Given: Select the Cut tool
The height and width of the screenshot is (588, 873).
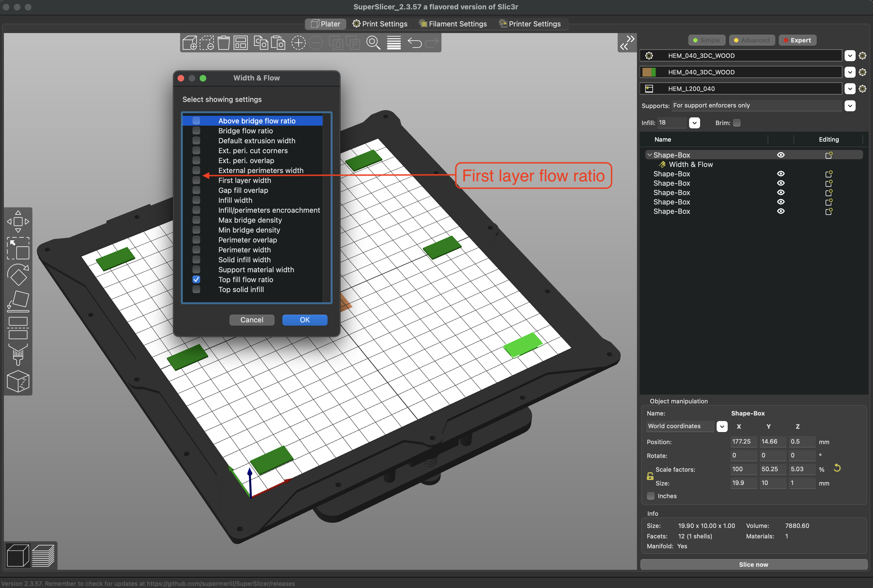Looking at the screenshot, I should 18,328.
